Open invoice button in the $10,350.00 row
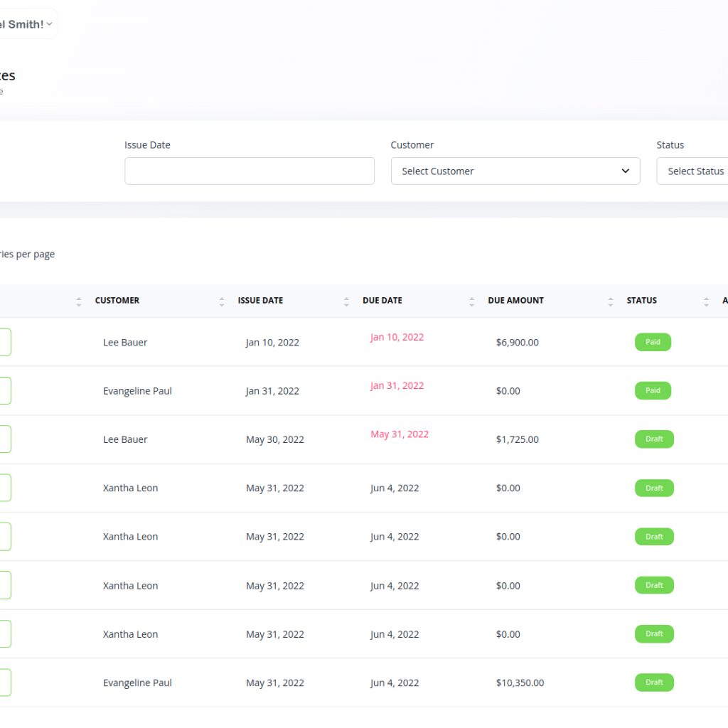Image resolution: width=728 pixels, height=728 pixels. (4, 682)
